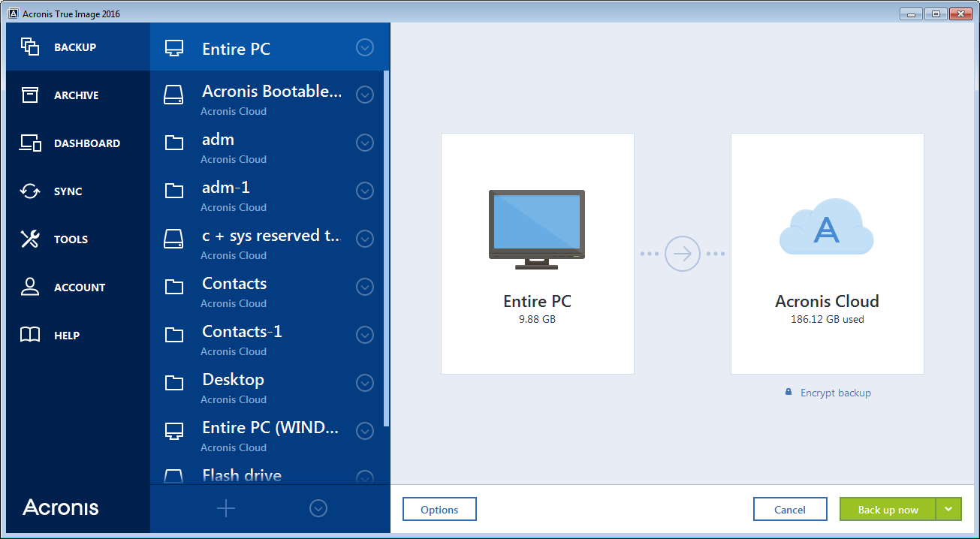Open the Contacts backup chevron menu

(365, 287)
